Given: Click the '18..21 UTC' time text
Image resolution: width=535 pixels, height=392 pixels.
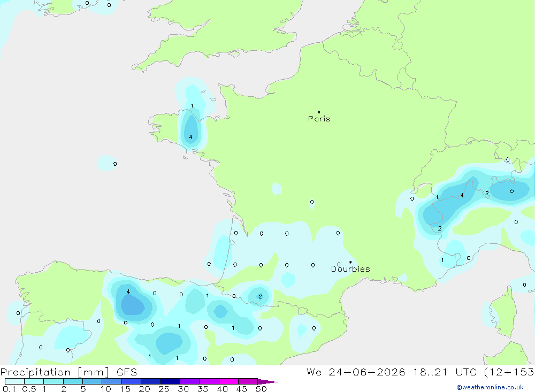Looking at the screenshot, I should [445, 372].
